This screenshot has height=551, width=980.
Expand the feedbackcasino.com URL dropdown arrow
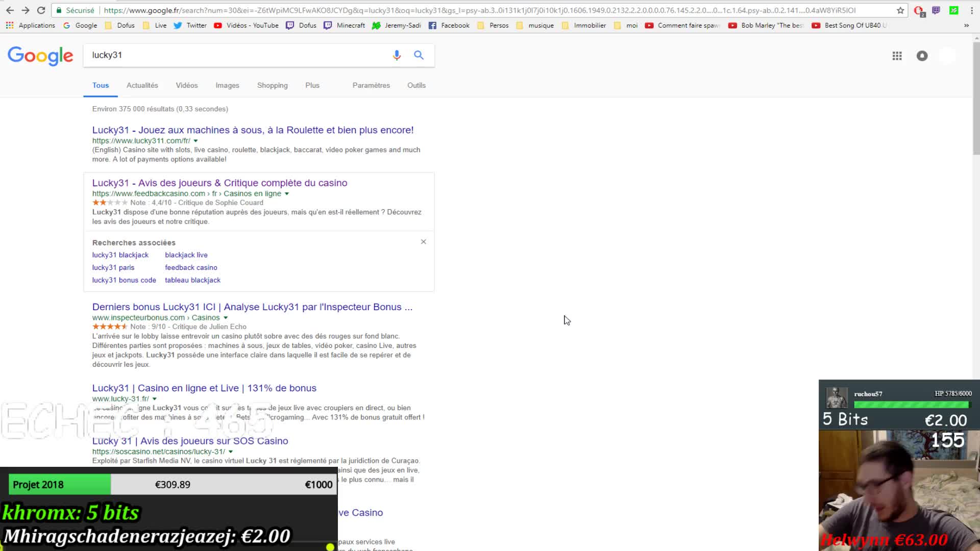[x=287, y=194]
